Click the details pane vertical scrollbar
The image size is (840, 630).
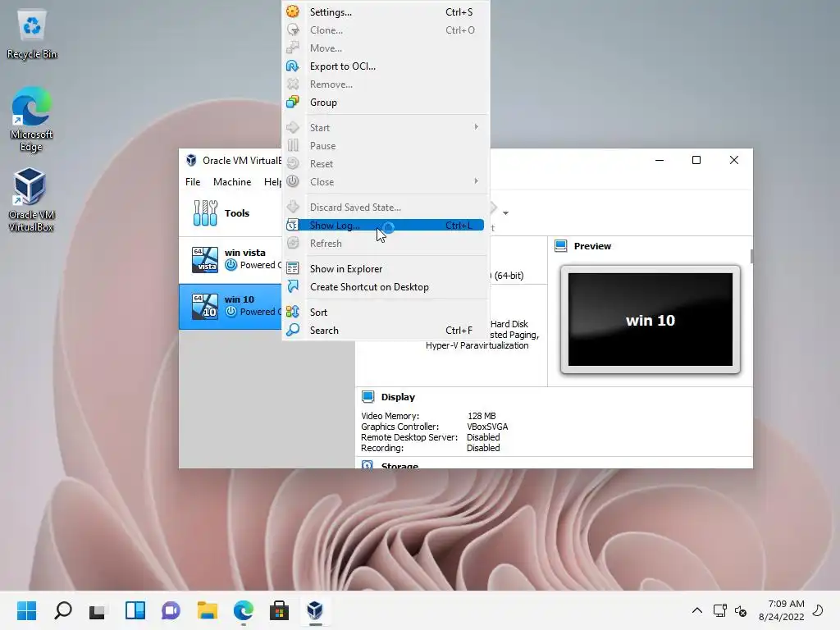(751, 257)
